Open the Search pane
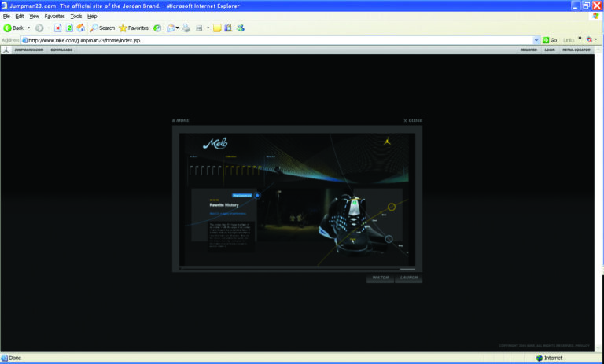Image resolution: width=604 pixels, height=364 pixels. click(102, 28)
